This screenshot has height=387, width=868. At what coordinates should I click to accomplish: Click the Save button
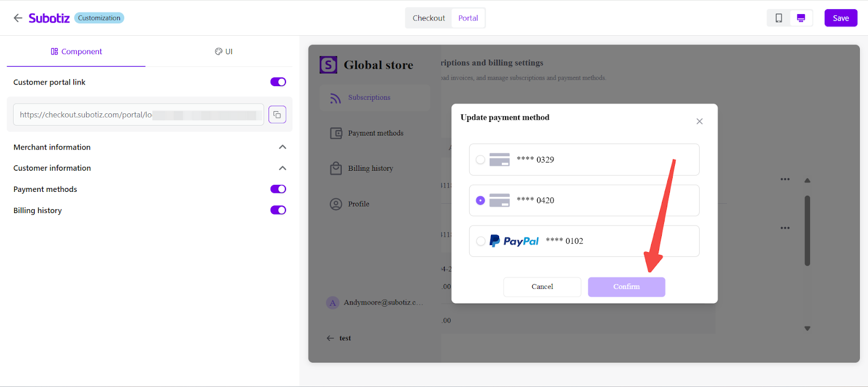click(x=840, y=18)
